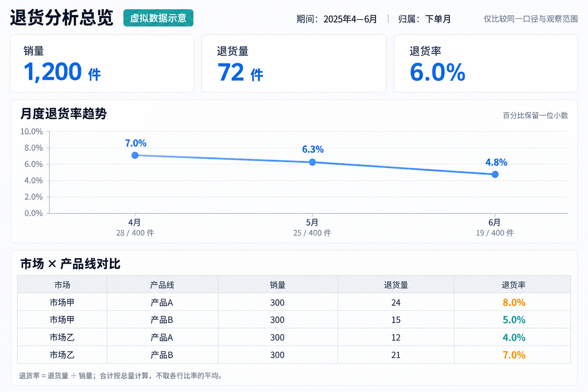Select the dashboard title 退货分析总览

tap(62, 18)
